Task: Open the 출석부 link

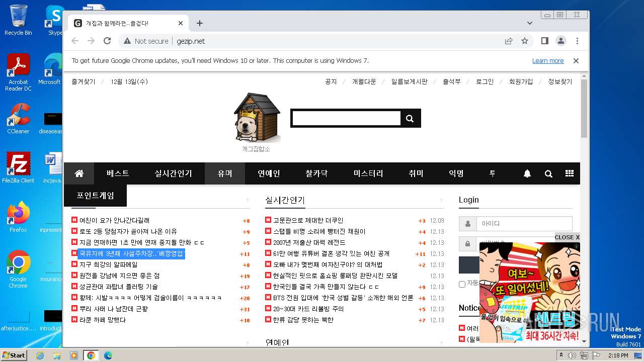Action: pos(451,81)
